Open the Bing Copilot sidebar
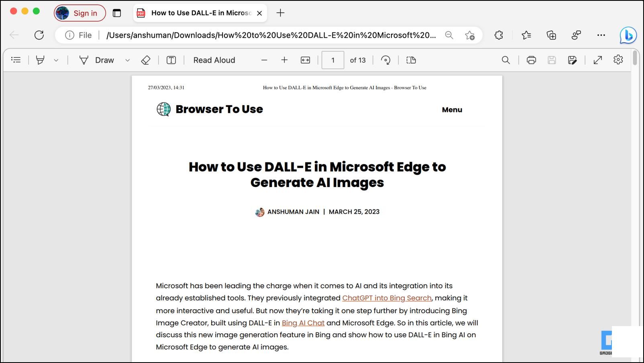644x363 pixels. [x=628, y=35]
